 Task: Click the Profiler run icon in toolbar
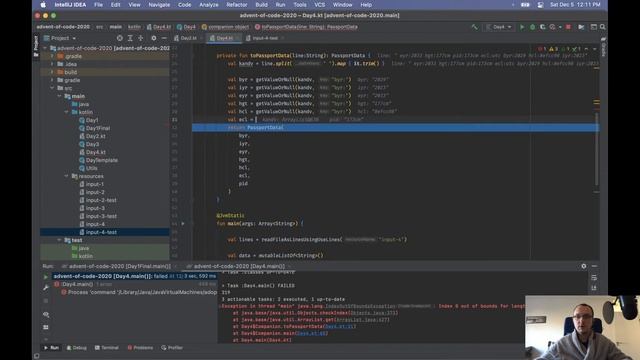click(x=552, y=27)
